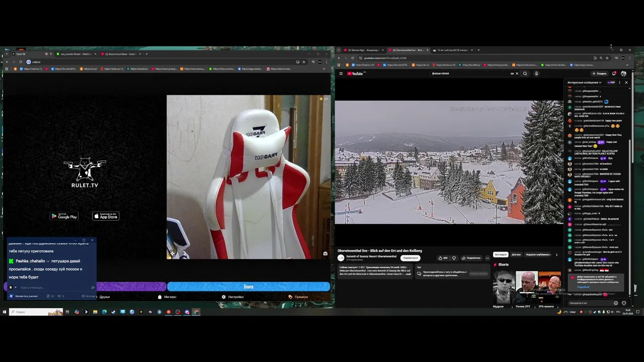Expand the live chat mode dropdown
Image resolution: width=644 pixels, height=362 pixels.
(585, 82)
